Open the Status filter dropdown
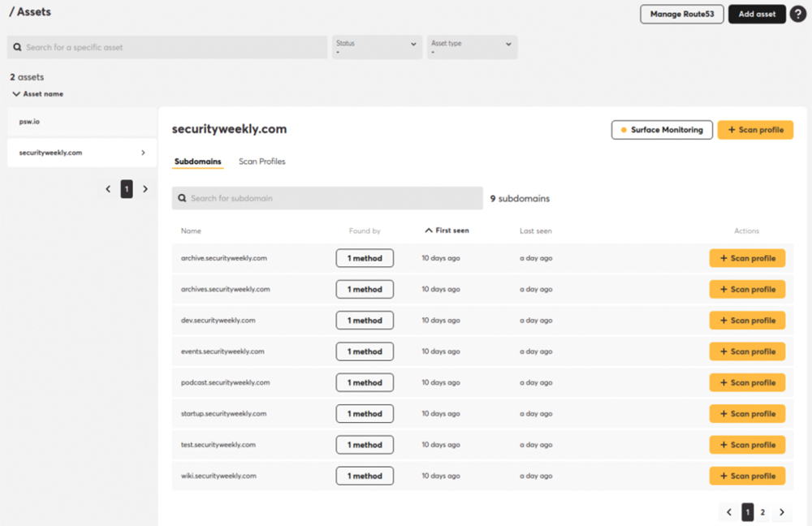This screenshot has height=526, width=812. pos(377,47)
